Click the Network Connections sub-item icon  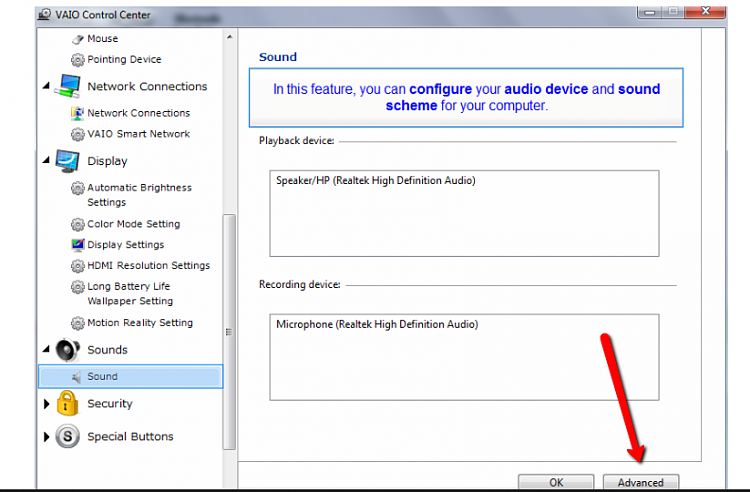(77, 113)
